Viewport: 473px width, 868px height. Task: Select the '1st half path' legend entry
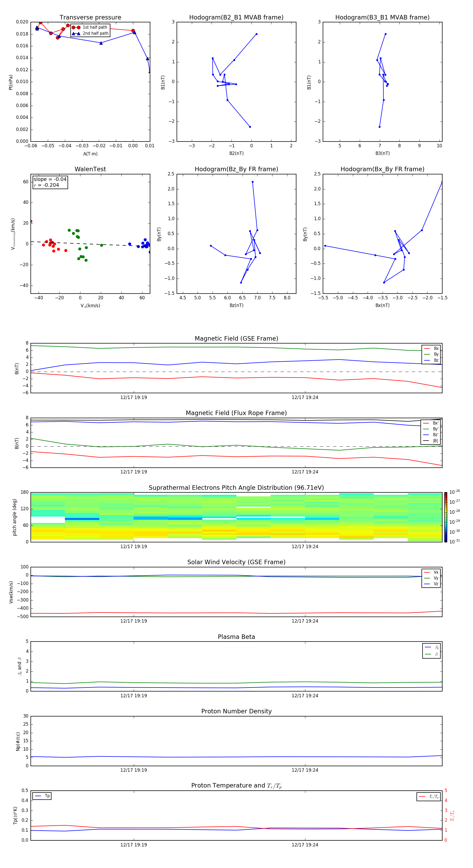90,27
